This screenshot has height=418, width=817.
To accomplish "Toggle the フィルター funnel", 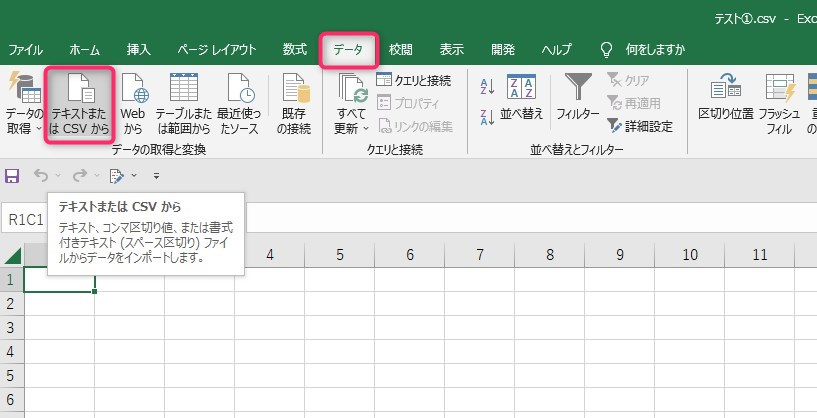I will pos(578,96).
